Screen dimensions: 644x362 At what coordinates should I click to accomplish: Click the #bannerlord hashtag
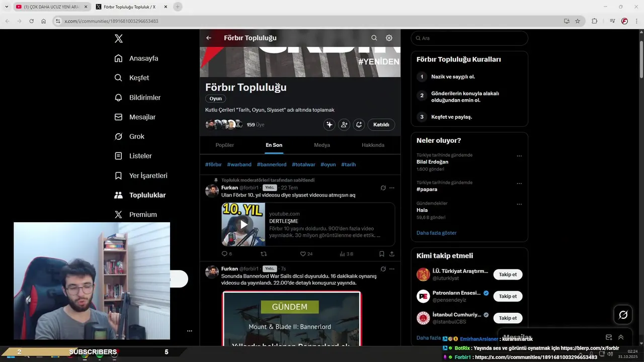tap(272, 164)
